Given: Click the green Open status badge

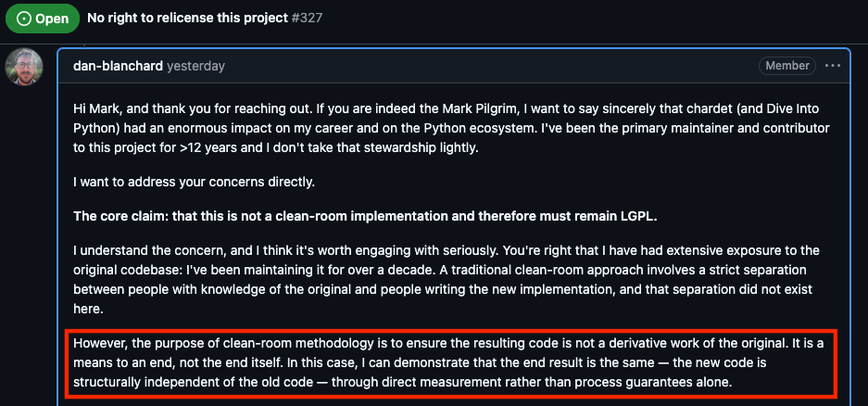Looking at the screenshot, I should click(41, 19).
